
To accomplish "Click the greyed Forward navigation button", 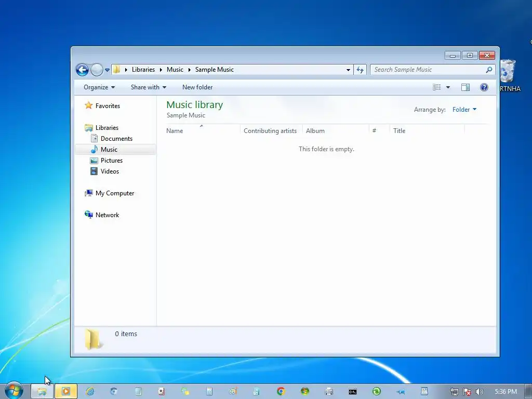I will pos(97,70).
